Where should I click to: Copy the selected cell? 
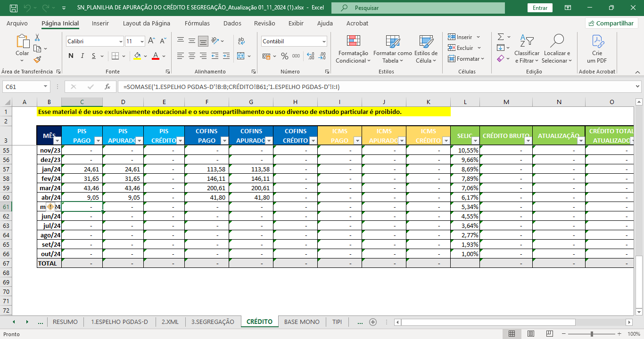[37, 48]
